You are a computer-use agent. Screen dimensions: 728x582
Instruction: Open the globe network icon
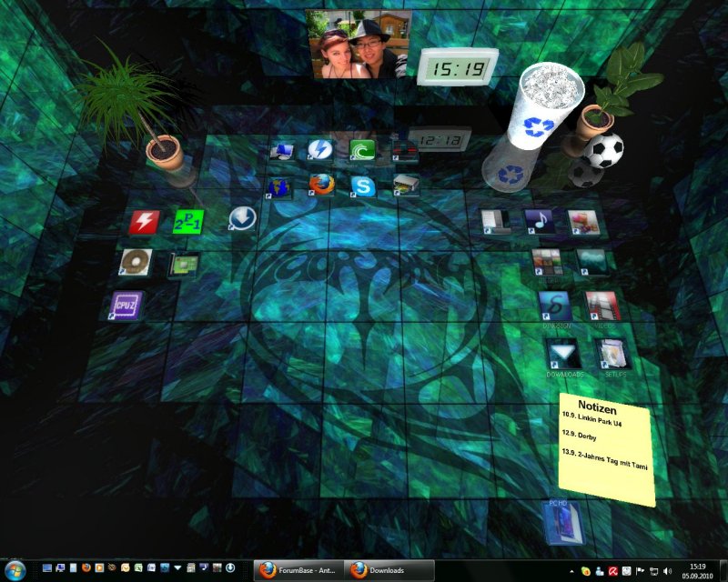coord(279,188)
